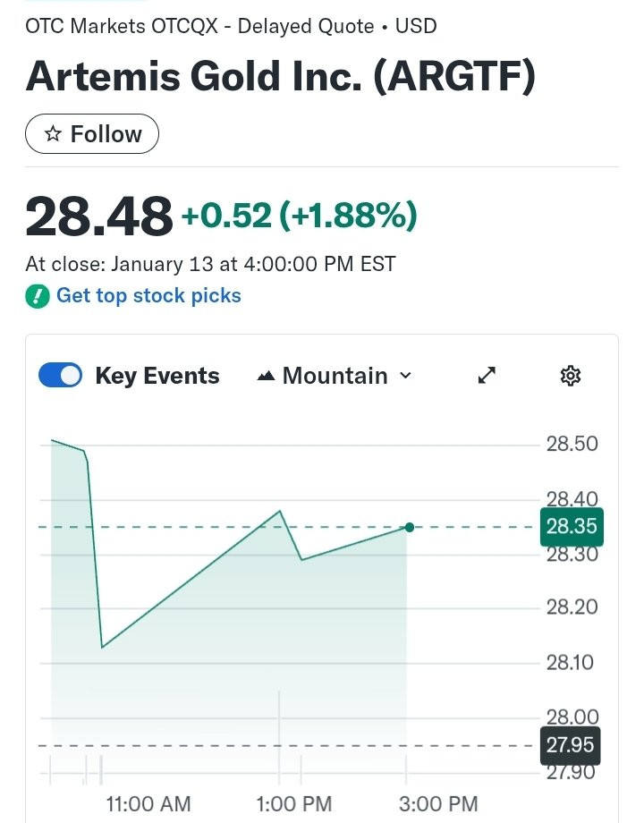Click the 28.48 closing price

(98, 216)
